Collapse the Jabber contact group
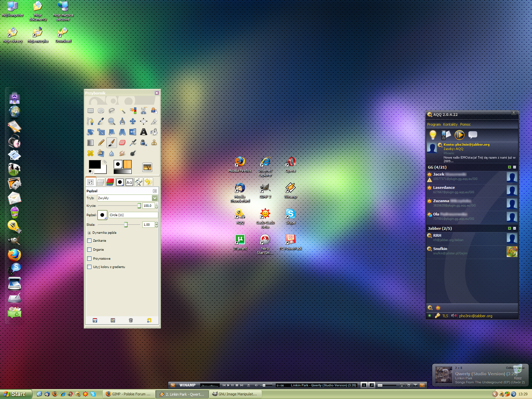 (514, 228)
